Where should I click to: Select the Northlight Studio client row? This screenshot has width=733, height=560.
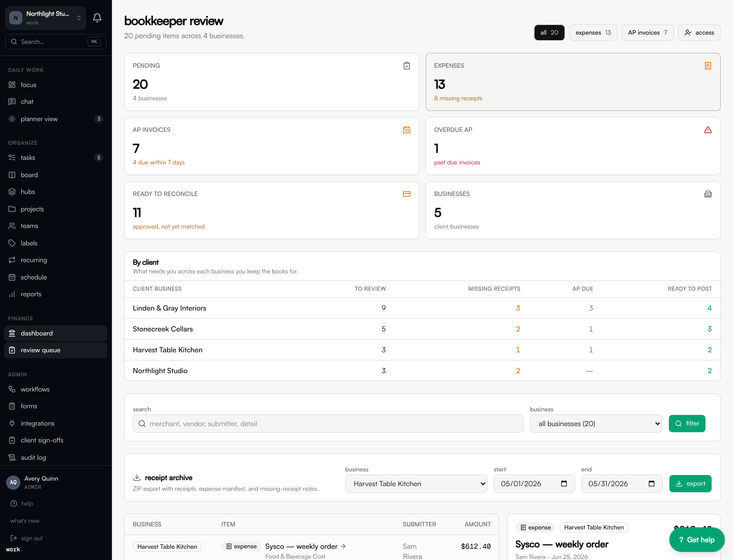click(422, 371)
